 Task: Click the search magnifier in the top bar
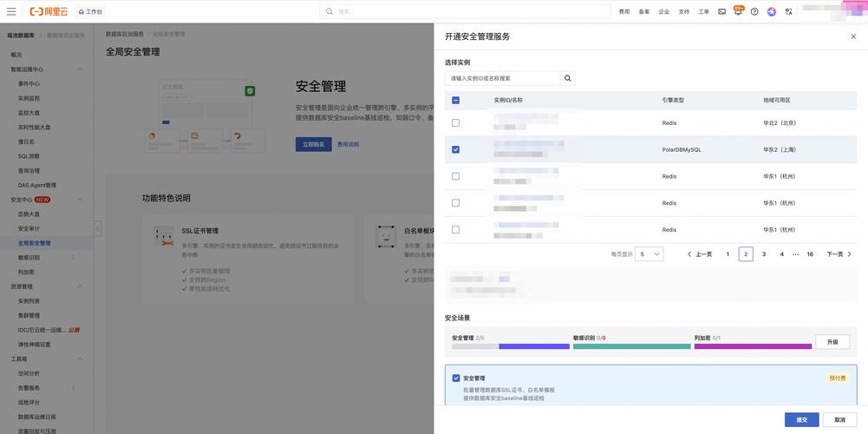330,11
